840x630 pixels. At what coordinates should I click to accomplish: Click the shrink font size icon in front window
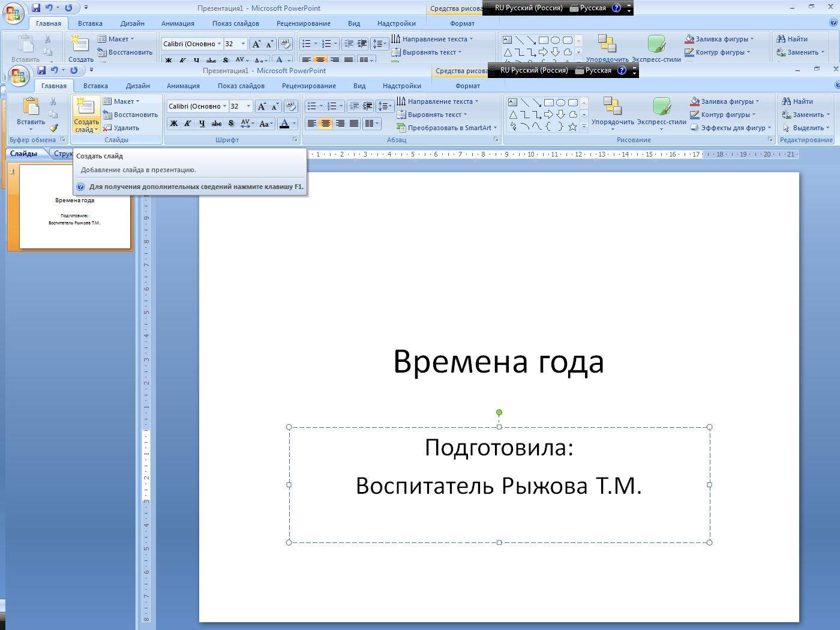pos(275,106)
